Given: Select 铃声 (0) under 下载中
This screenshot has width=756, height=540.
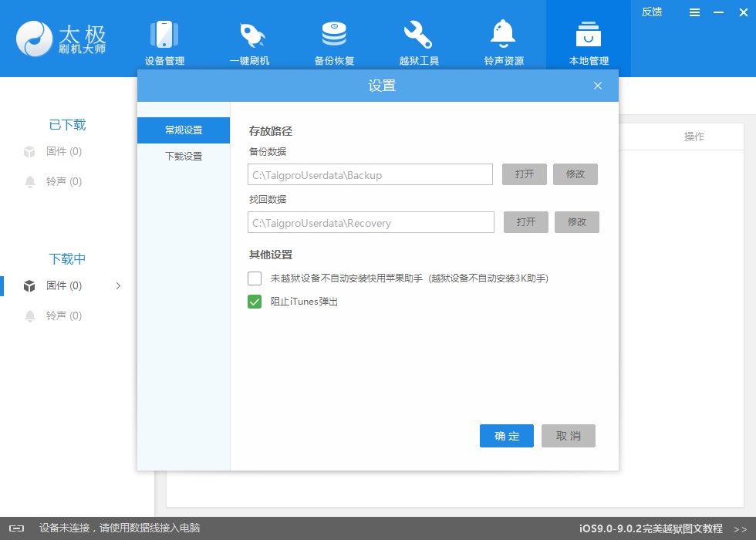Looking at the screenshot, I should point(63,316).
